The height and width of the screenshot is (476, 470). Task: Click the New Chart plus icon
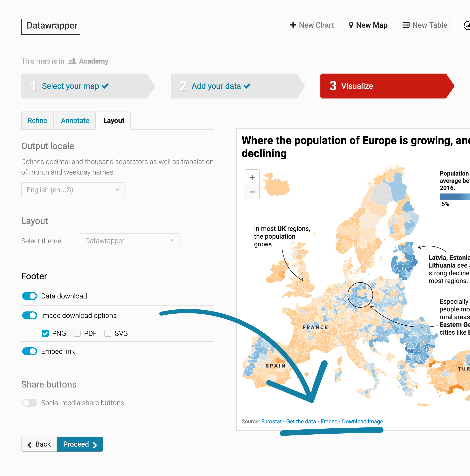tap(293, 25)
